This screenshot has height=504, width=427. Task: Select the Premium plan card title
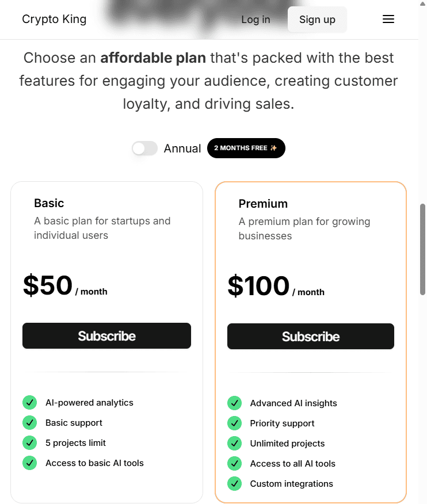coord(263,204)
